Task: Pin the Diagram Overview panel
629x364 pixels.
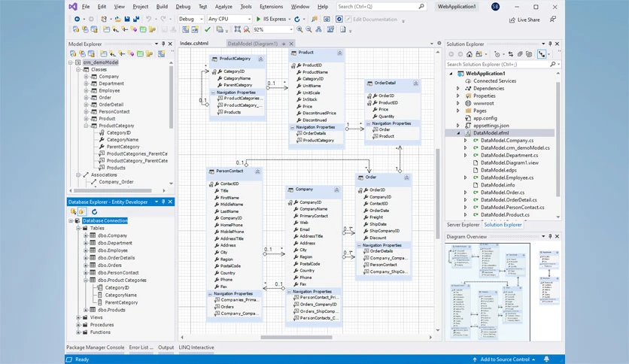Action: [x=550, y=236]
